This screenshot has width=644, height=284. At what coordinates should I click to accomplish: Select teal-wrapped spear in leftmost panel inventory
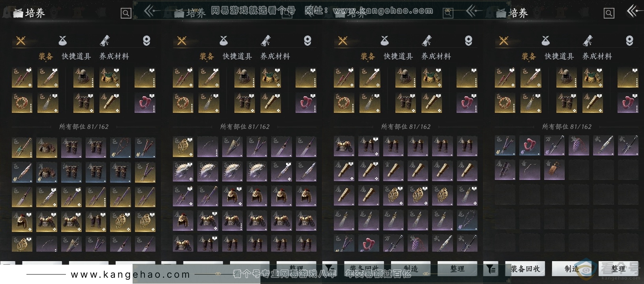[22, 148]
